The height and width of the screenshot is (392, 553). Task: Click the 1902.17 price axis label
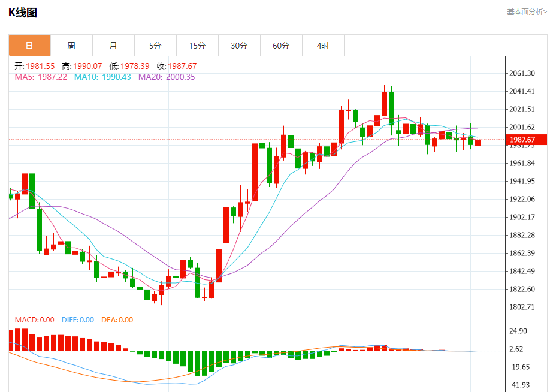tap(522, 217)
